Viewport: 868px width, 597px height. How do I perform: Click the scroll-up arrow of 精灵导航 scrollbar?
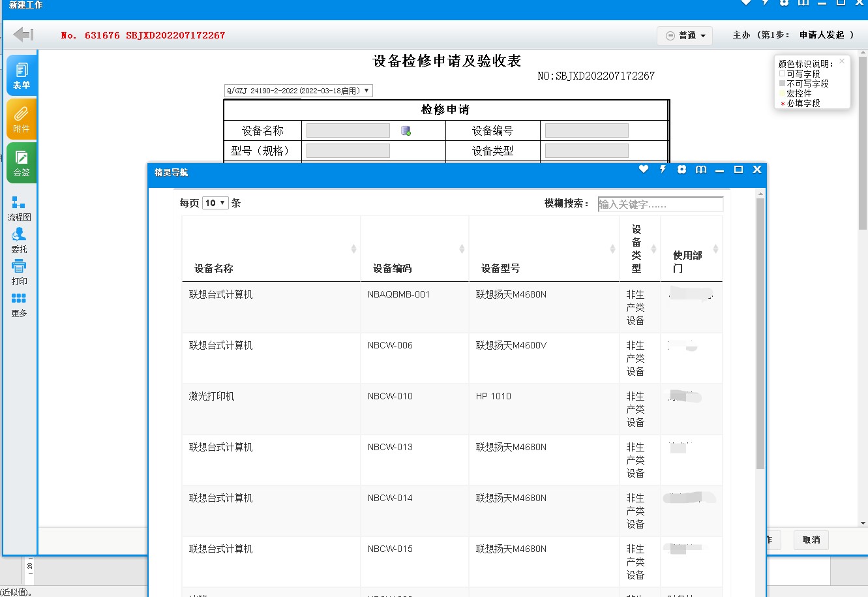[760, 194]
